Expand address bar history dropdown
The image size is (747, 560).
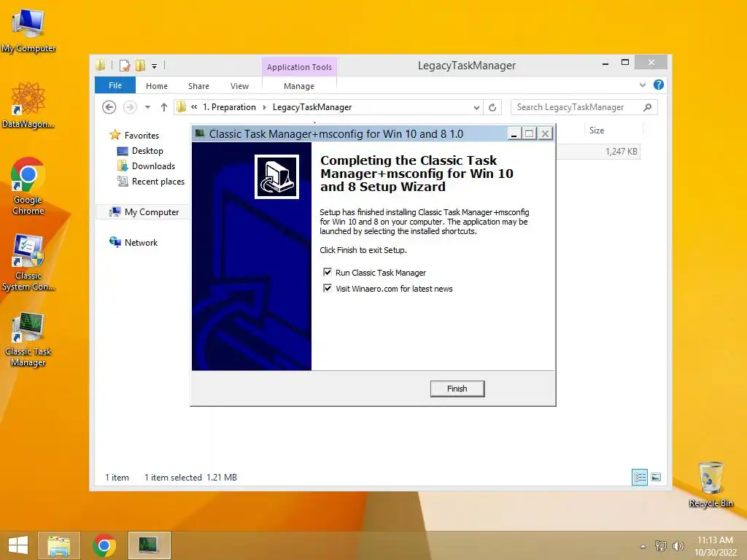pyautogui.click(x=476, y=108)
